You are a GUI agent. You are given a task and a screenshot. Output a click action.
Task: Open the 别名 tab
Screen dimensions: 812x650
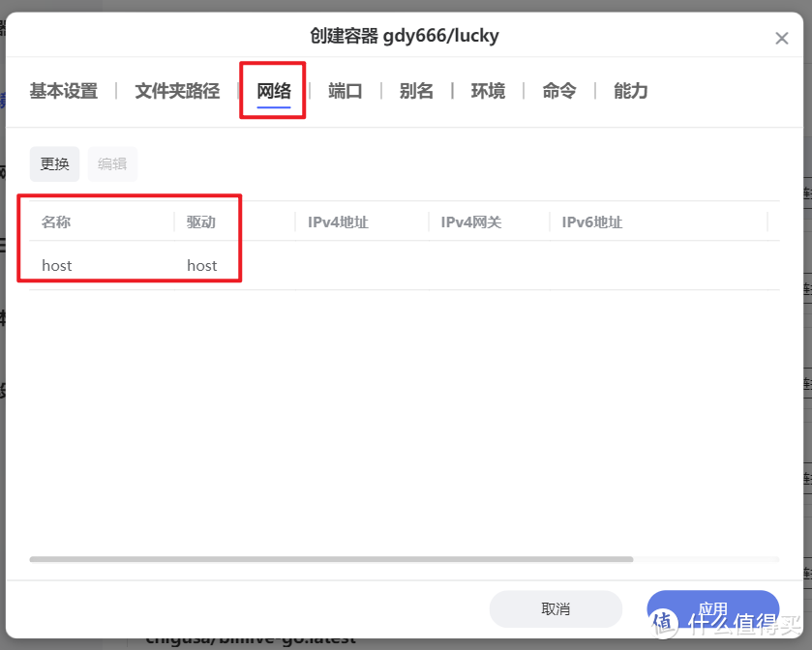tap(416, 91)
